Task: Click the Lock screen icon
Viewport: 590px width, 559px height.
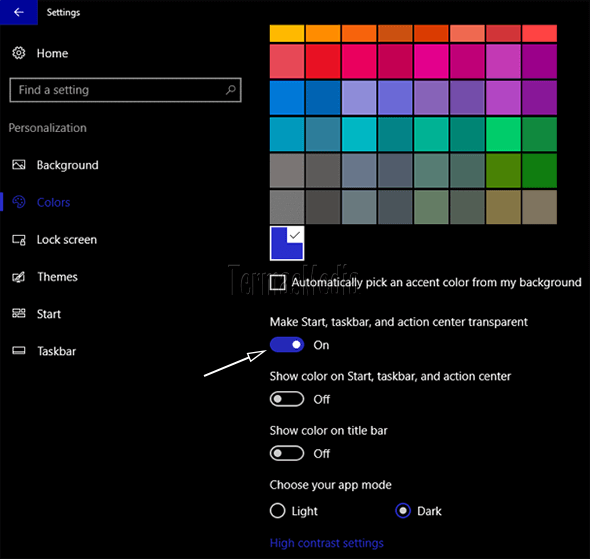Action: click(x=19, y=240)
